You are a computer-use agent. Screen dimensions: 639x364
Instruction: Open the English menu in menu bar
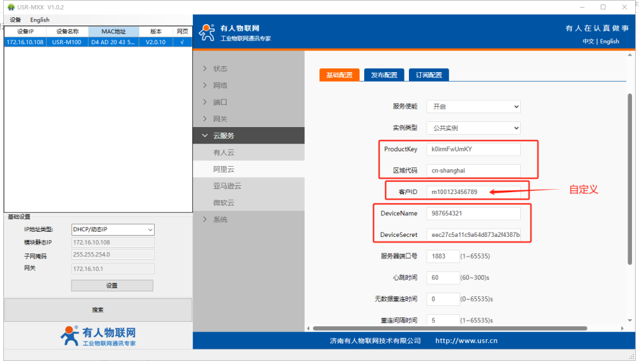coord(40,20)
